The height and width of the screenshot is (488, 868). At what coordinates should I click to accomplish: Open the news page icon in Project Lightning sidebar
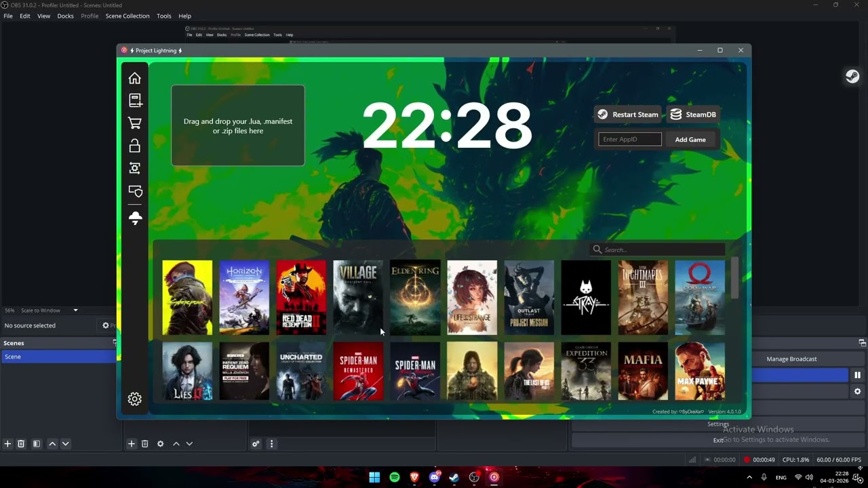[135, 100]
